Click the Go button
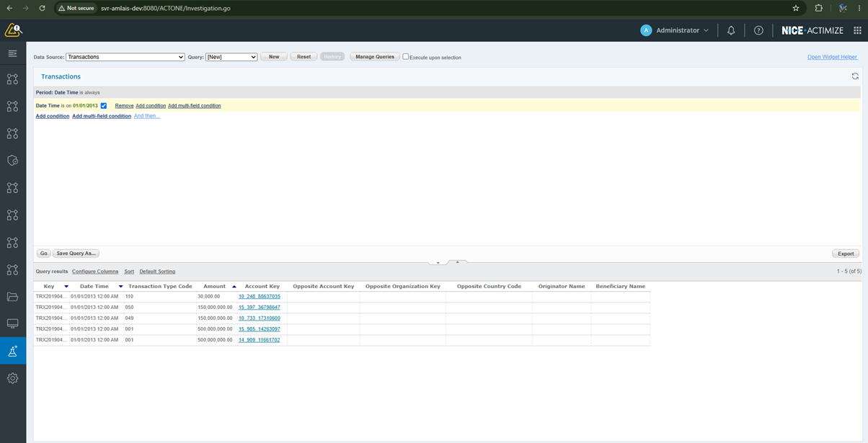868x443 pixels. [43, 254]
